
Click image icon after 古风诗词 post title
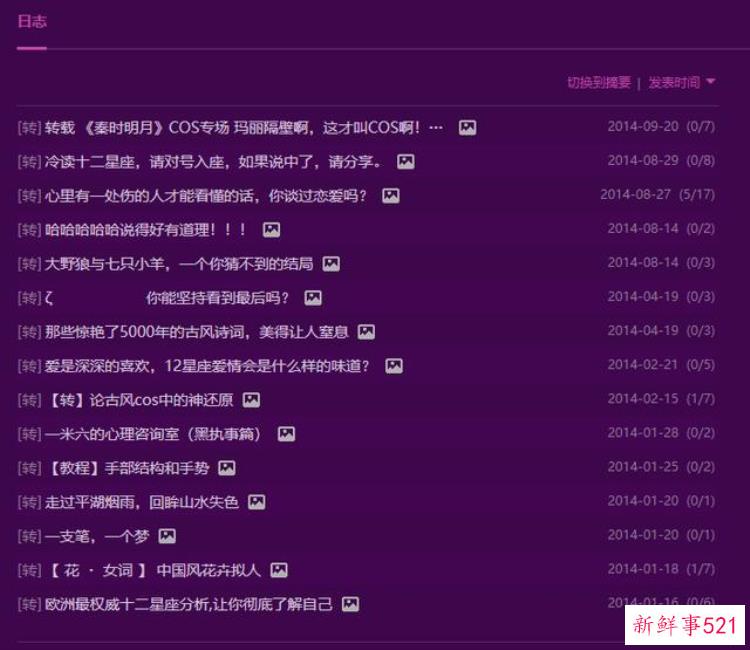click(x=366, y=332)
